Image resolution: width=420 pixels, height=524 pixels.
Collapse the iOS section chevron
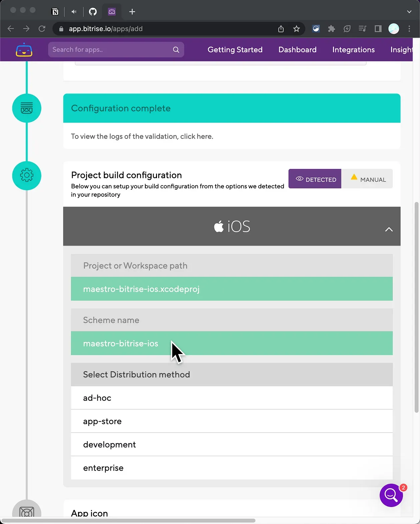click(x=389, y=229)
